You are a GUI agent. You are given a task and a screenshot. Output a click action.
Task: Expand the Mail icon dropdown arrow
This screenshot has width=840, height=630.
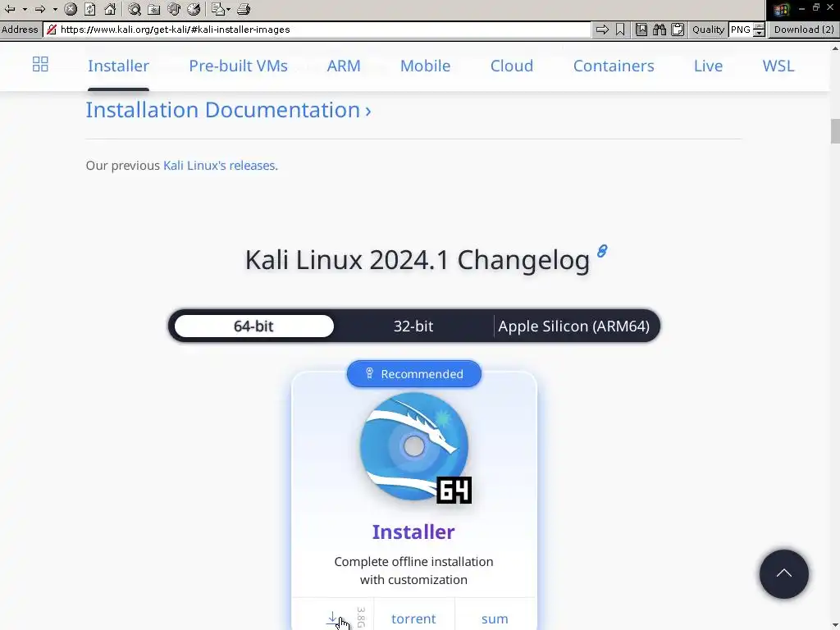tap(229, 9)
